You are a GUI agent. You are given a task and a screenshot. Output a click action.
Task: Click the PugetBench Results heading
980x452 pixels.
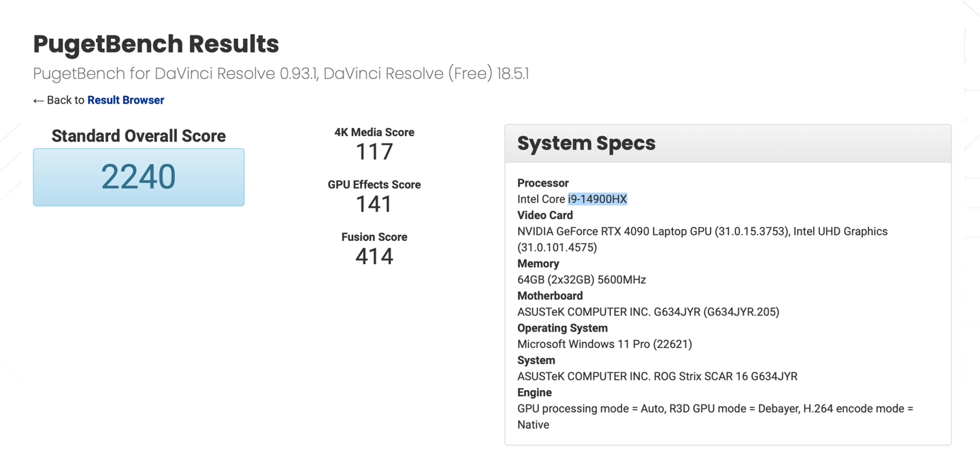pyautogui.click(x=156, y=44)
